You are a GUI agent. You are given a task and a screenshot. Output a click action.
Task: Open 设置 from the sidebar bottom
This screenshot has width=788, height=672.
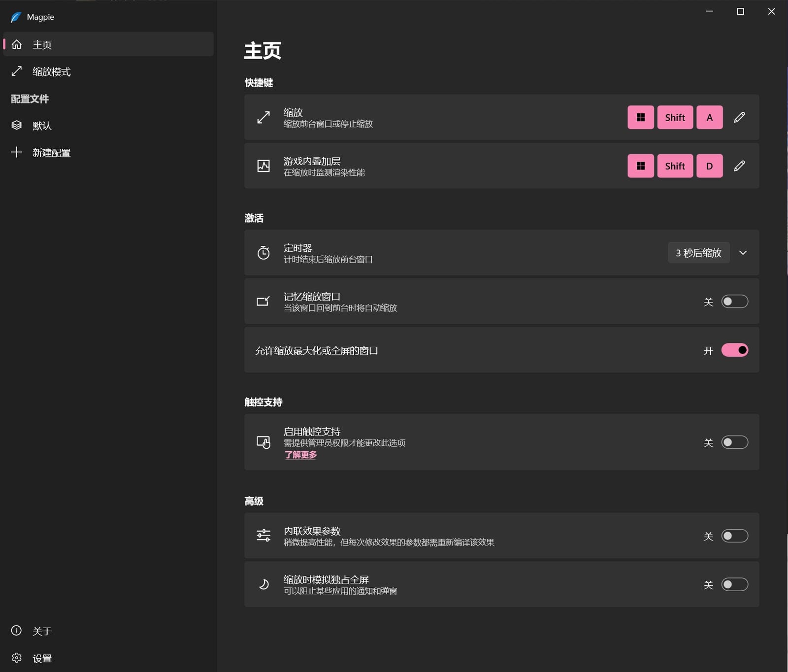point(42,658)
